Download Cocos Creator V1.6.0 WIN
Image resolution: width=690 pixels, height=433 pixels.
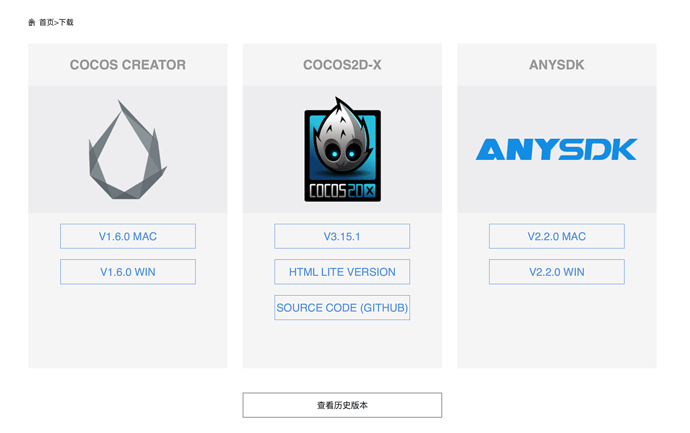[x=128, y=272]
